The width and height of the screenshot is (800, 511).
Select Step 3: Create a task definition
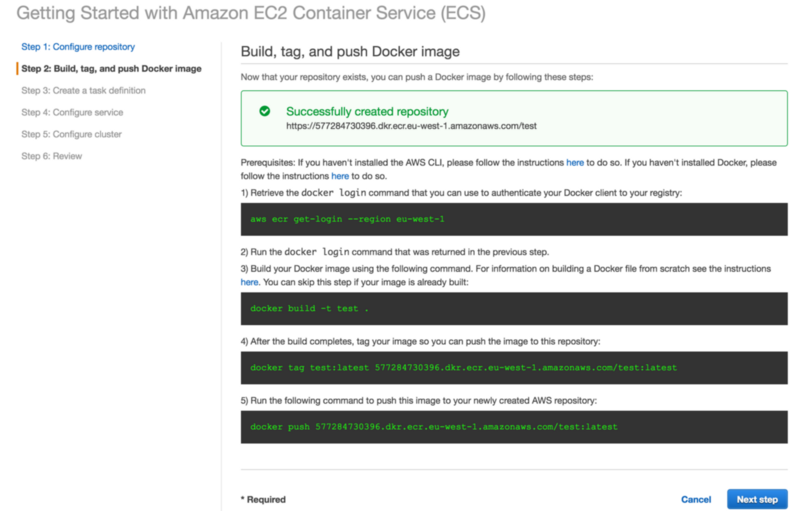(x=83, y=90)
